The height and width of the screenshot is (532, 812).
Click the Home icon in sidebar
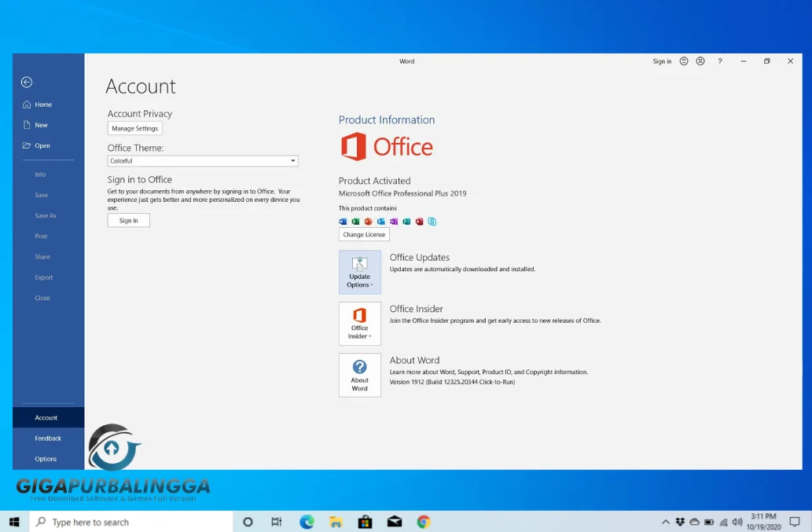(27, 104)
